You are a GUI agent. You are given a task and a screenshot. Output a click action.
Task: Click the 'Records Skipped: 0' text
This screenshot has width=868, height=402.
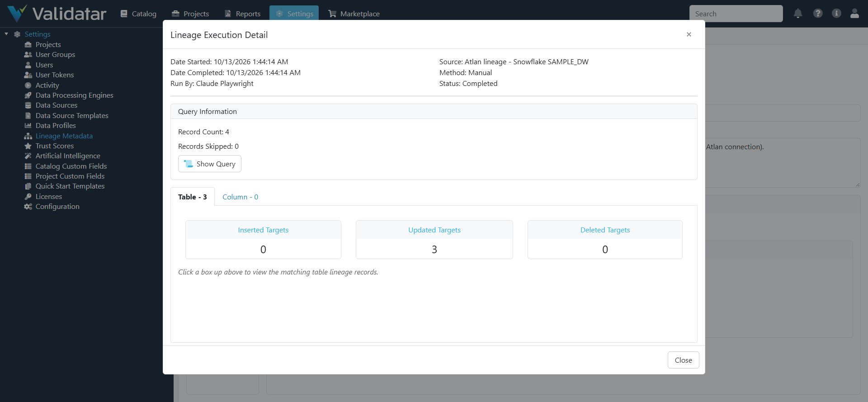pyautogui.click(x=208, y=146)
